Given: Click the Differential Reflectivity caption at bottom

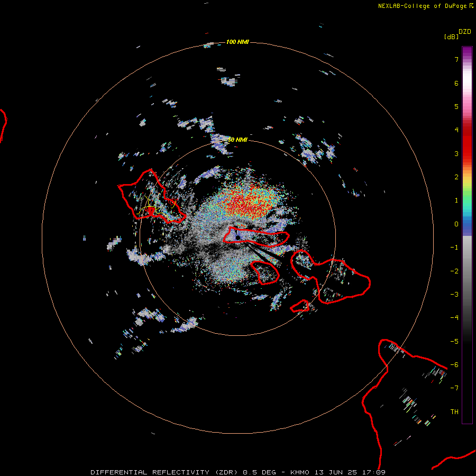Looking at the screenshot, I should point(238,472).
